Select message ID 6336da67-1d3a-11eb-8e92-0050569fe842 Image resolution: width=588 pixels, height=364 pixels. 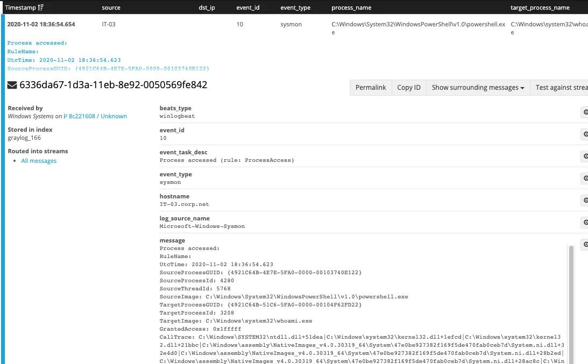point(113,85)
